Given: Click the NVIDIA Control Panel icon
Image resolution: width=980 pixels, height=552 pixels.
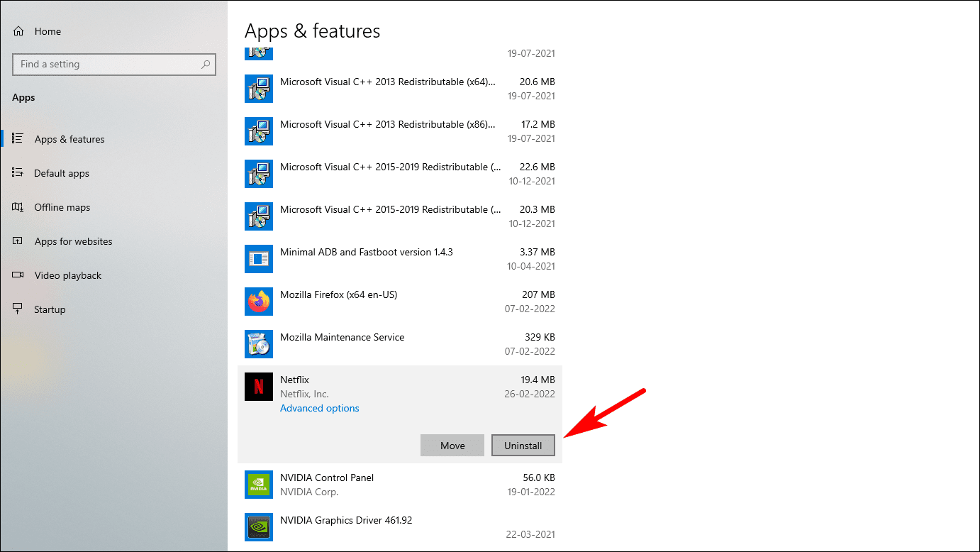Looking at the screenshot, I should tap(259, 485).
